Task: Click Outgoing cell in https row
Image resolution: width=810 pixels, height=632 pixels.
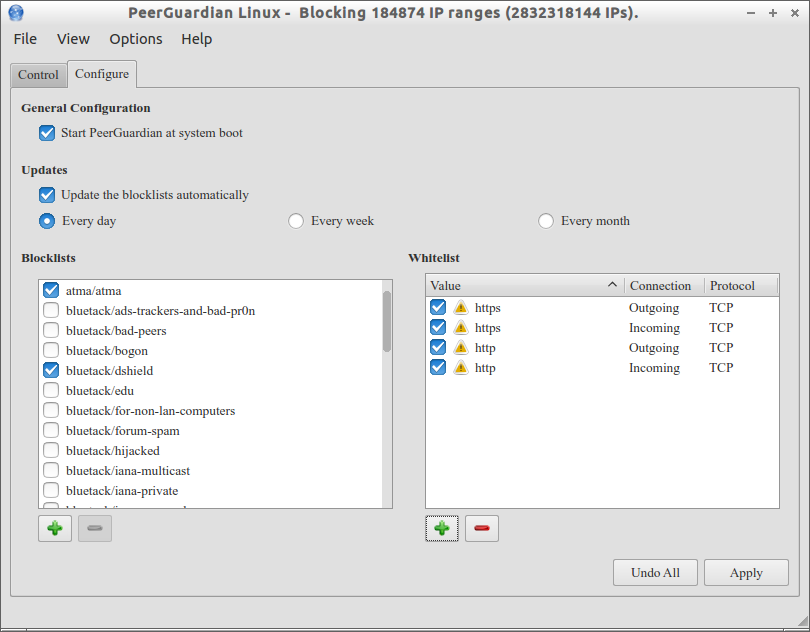Action: click(x=654, y=308)
